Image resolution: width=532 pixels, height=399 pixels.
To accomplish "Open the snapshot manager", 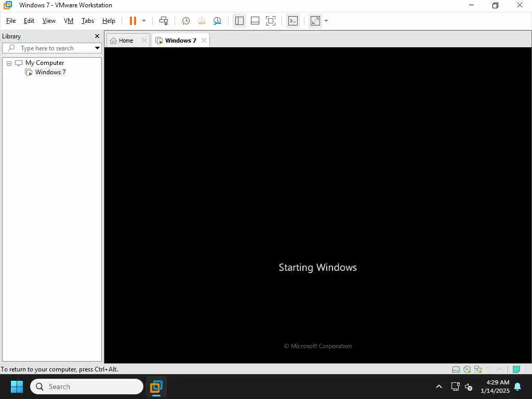I will coord(217,21).
